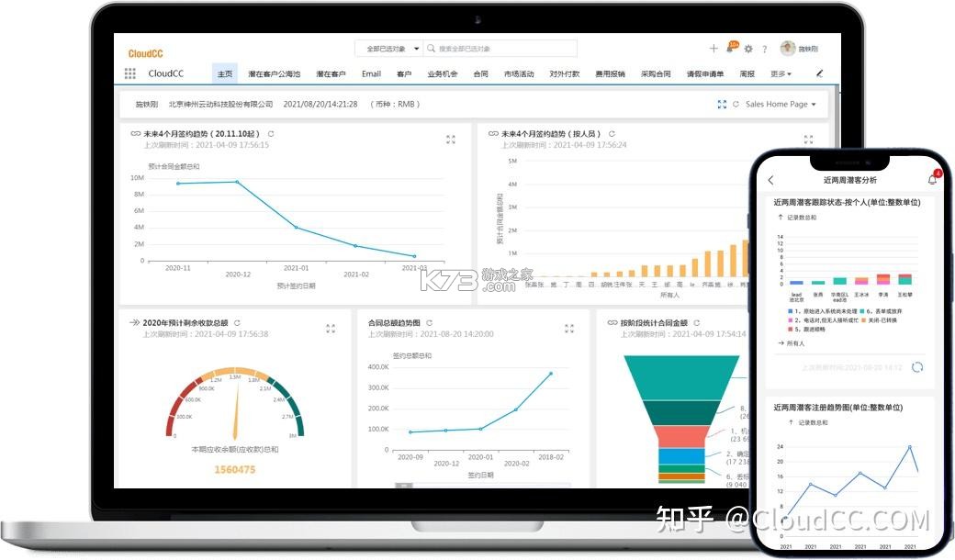
Task: Open the notifications bell with 10+ badge
Action: pos(732,48)
